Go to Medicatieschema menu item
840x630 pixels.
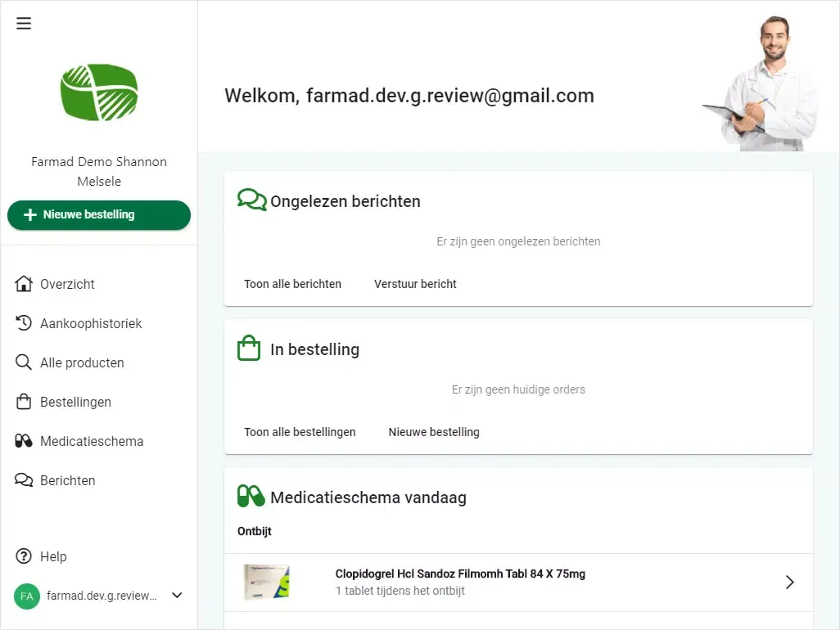92,441
